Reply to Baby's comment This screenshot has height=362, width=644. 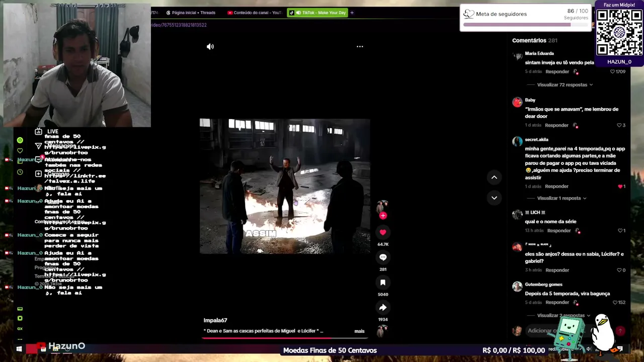coord(556,125)
